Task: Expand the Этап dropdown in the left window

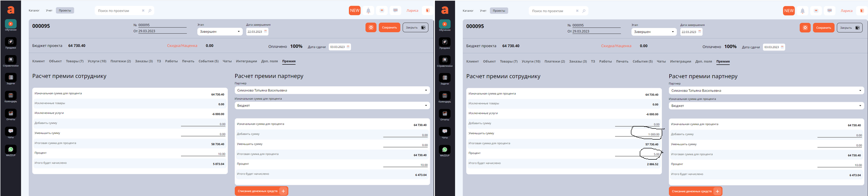Action: click(x=219, y=32)
